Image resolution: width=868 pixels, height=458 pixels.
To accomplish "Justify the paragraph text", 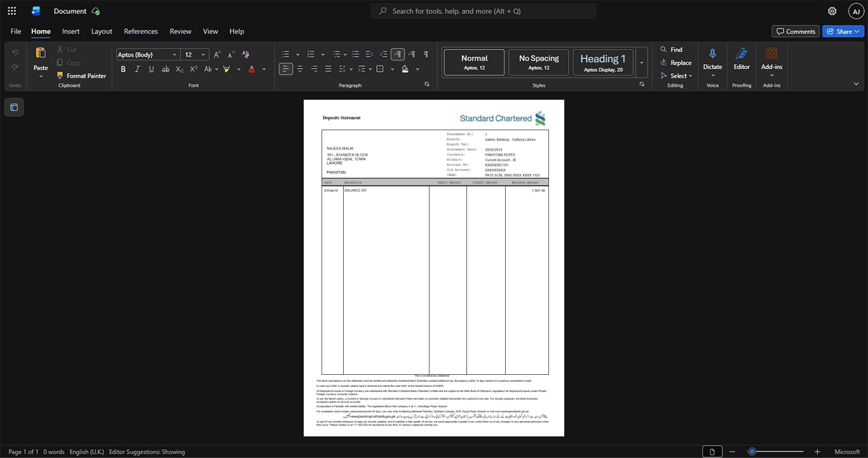I will 328,69.
